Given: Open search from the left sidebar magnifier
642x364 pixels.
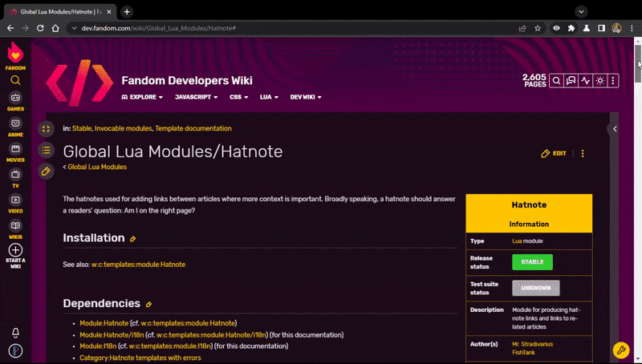Looking at the screenshot, I should (15, 80).
